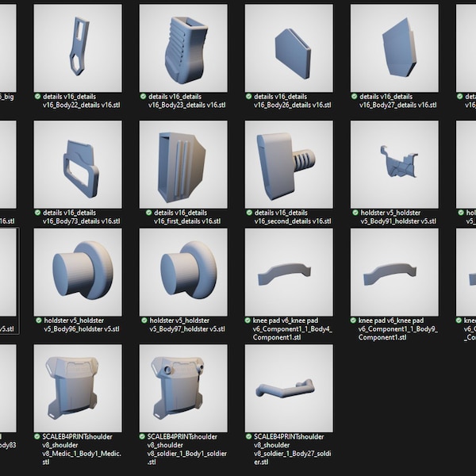The width and height of the screenshot is (476, 476).
Task: Select the details v16 Body26 flat plate thumbnail
Action: 289,48
